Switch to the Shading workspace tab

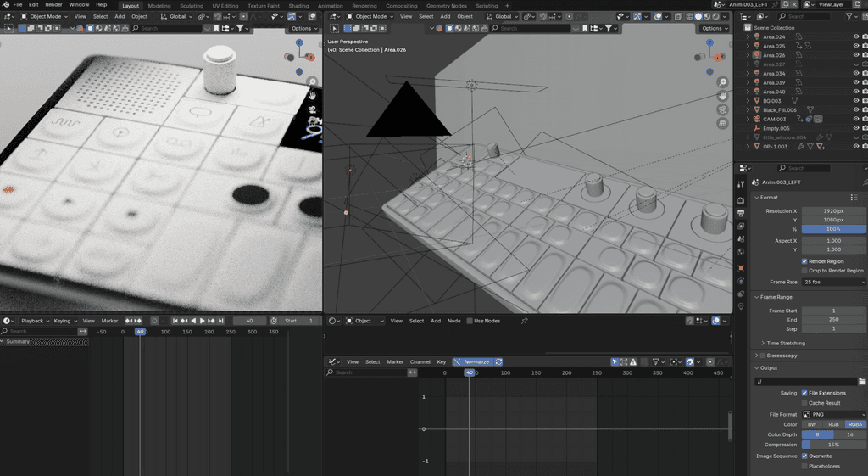(x=298, y=5)
